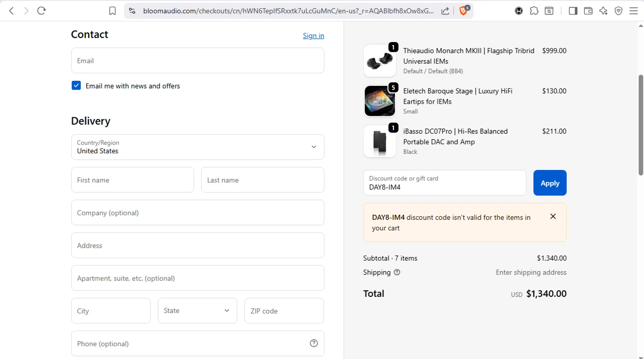Click the scrollbar up arrow

coord(641,26)
